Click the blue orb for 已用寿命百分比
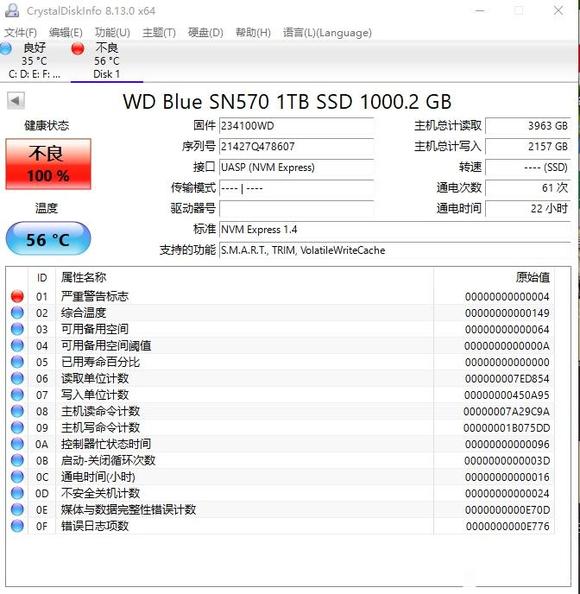Image resolution: width=580 pixels, height=594 pixels. [x=17, y=362]
